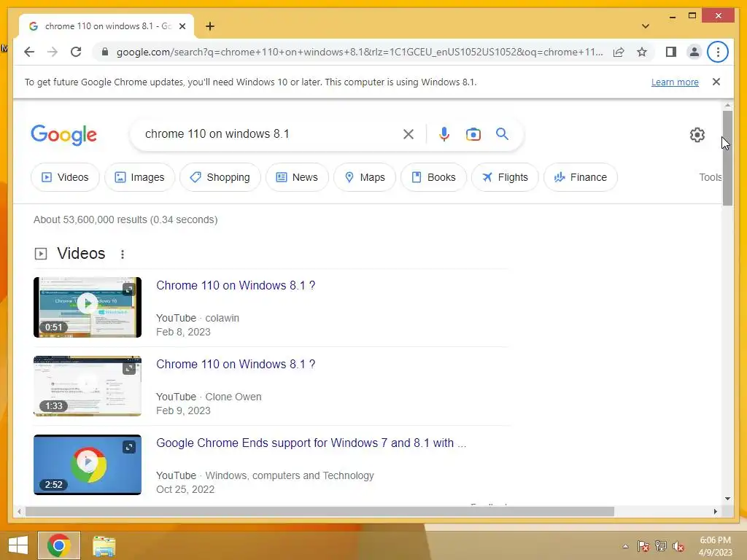The image size is (747, 560).
Task: Bookmark this tab with the star
Action: (642, 52)
